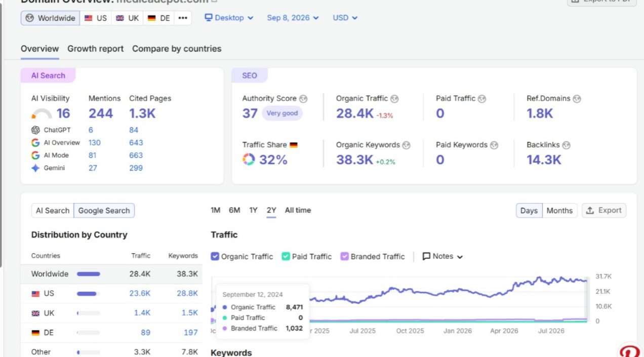
Task: Open Backlinks value 14.3K
Action: coord(544,160)
